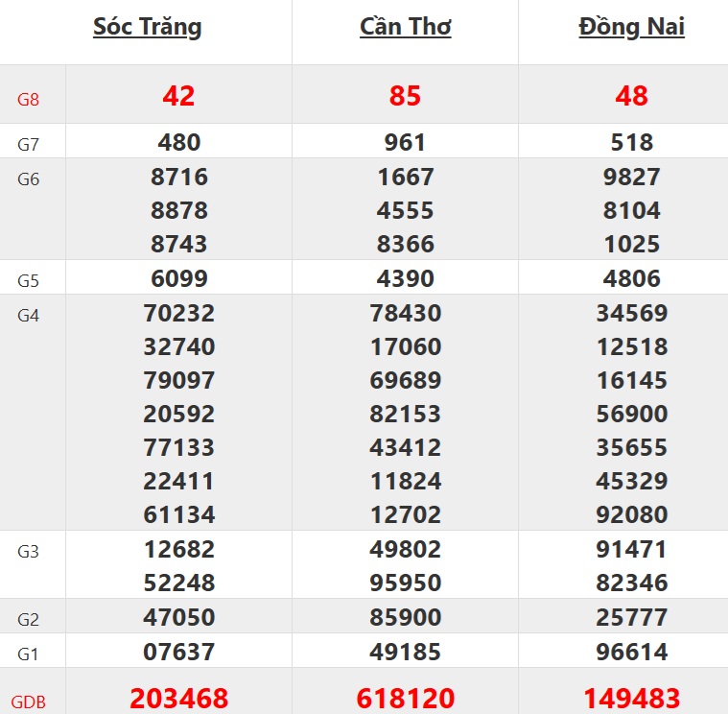This screenshot has height=714, width=728.
Task: Select Đồng Nai G1 number 96614
Action: click(632, 653)
